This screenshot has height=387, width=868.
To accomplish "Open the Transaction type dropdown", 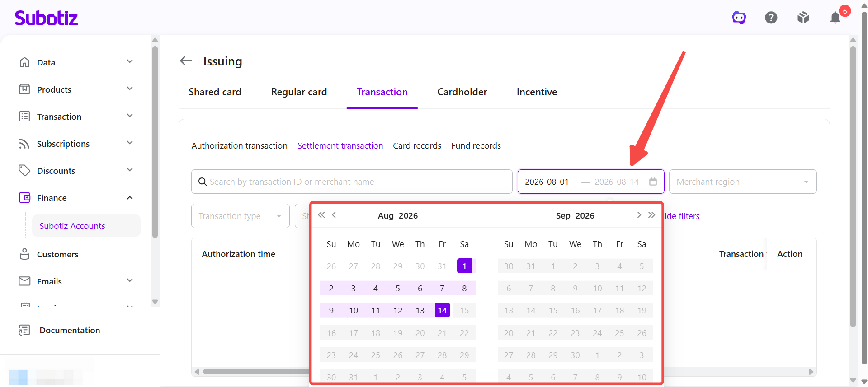I will click(x=241, y=216).
